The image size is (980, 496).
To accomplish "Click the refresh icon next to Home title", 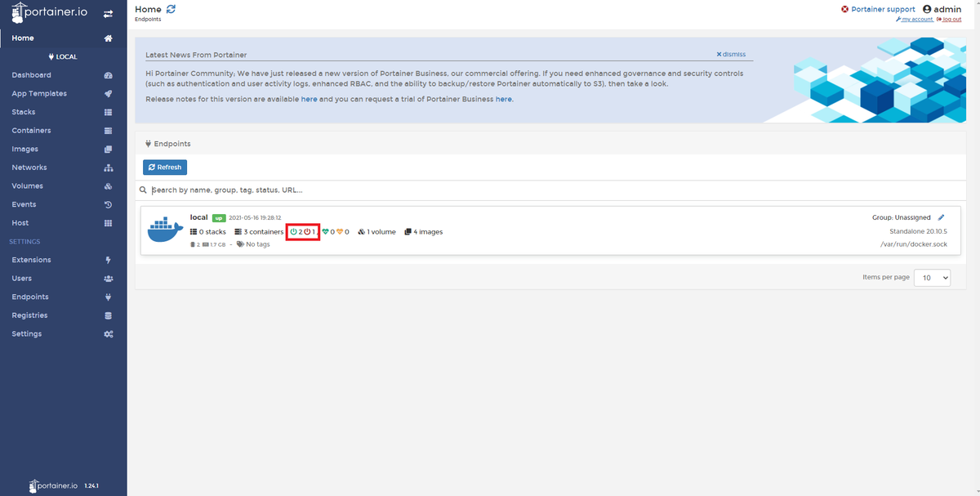I will click(x=171, y=9).
